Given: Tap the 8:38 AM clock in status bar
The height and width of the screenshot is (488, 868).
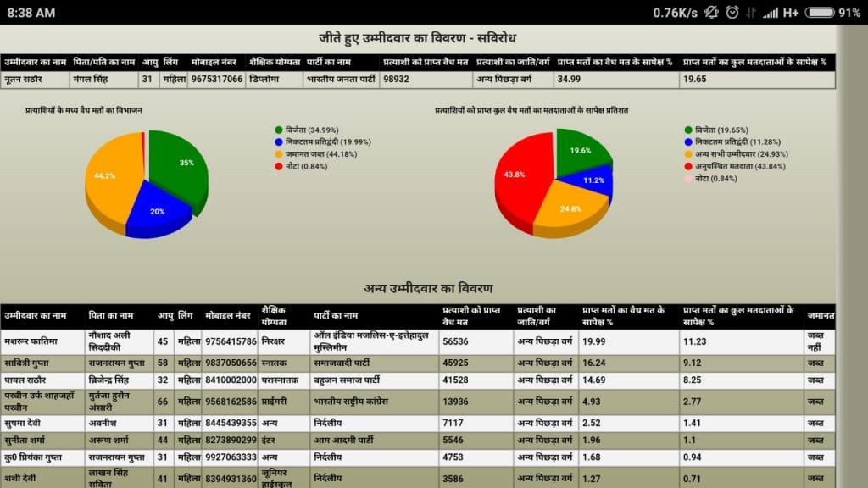Looking at the screenshot, I should (31, 13).
